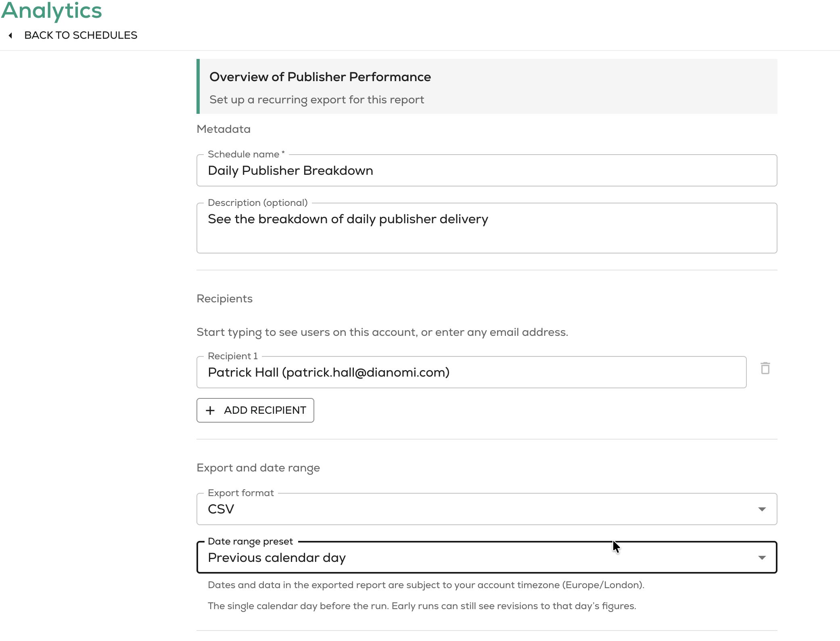This screenshot has height=641, width=840.
Task: Click the plus icon in Add Recipient
Action: pos(210,411)
